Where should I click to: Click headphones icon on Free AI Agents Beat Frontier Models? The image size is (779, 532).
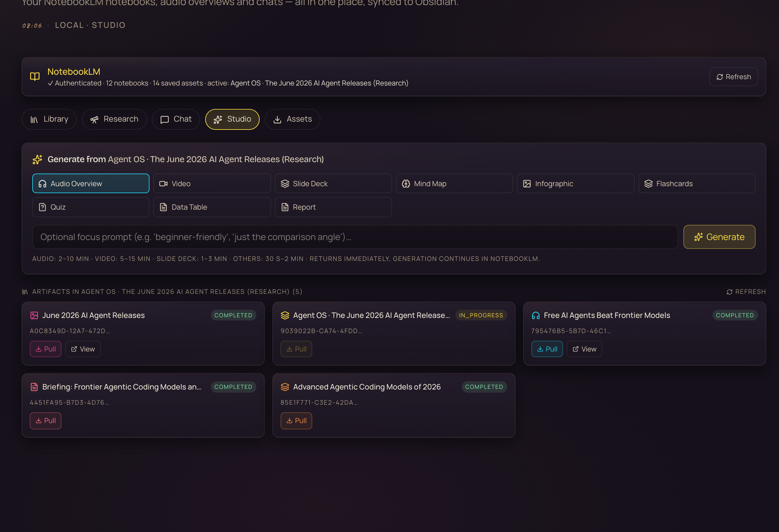(x=536, y=315)
